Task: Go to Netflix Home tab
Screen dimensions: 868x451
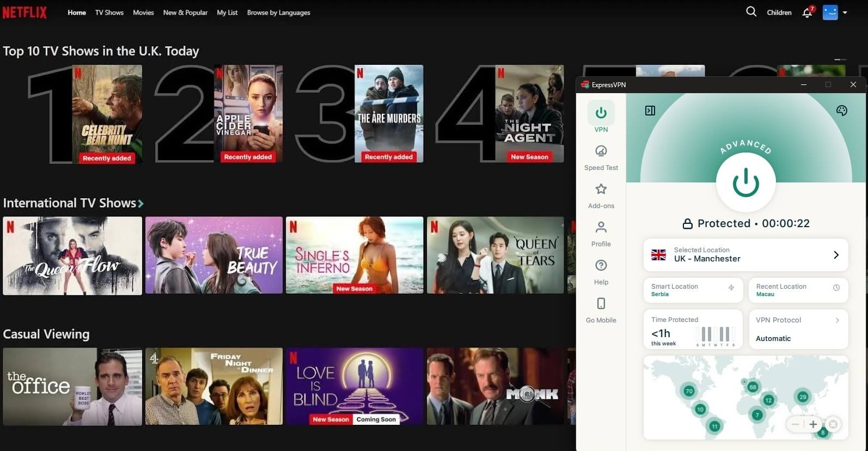Action: [77, 13]
